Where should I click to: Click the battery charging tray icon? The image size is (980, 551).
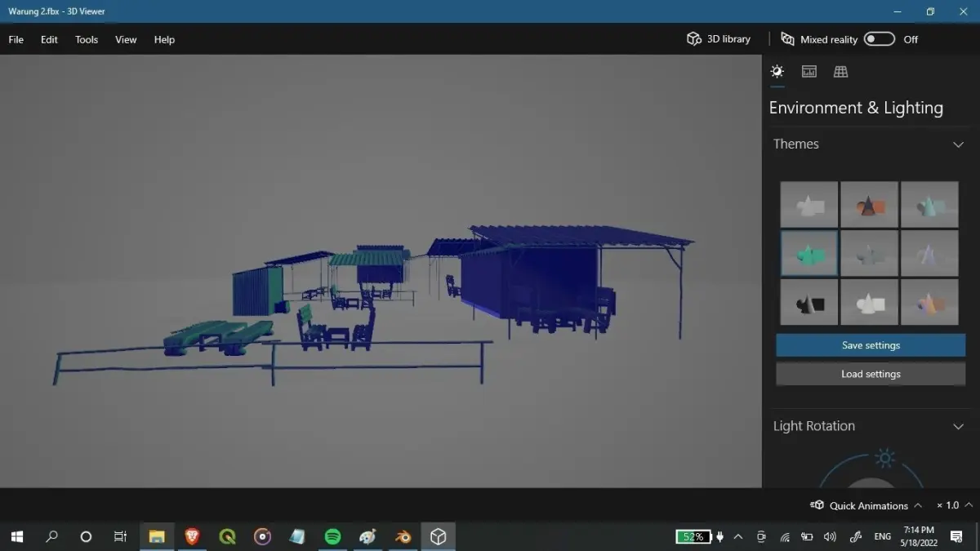click(x=807, y=536)
